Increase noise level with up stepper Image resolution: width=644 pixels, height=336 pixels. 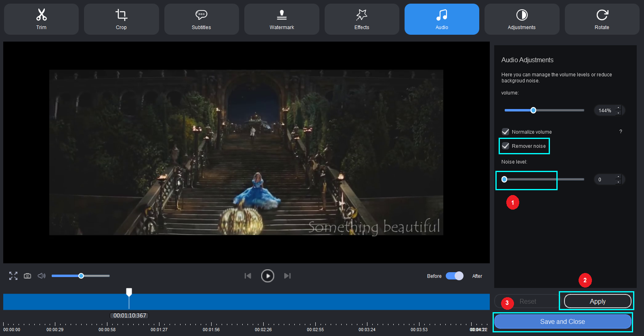click(x=619, y=177)
